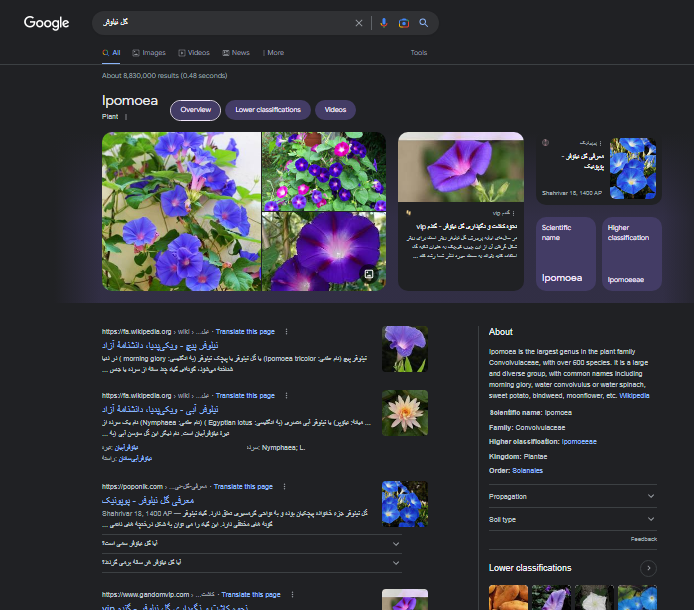Open Scientific name Ipomoea card
The width and height of the screenshot is (694, 610).
(566, 254)
